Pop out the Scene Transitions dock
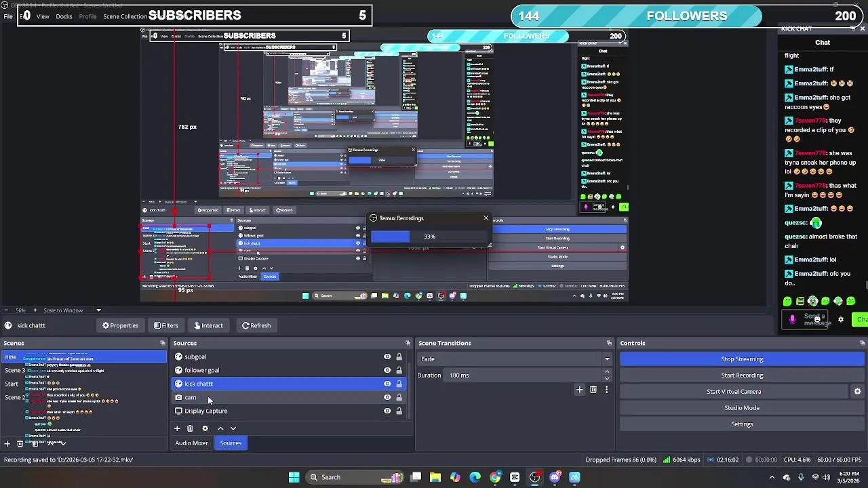Image resolution: width=868 pixels, height=488 pixels. (x=609, y=343)
